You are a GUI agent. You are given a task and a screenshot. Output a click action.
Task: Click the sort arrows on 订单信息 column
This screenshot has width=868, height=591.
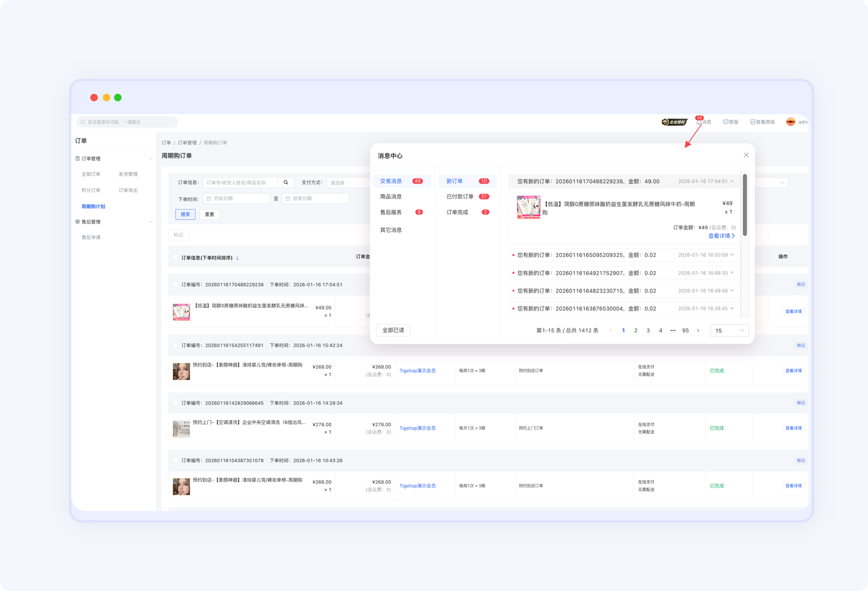[x=237, y=258]
